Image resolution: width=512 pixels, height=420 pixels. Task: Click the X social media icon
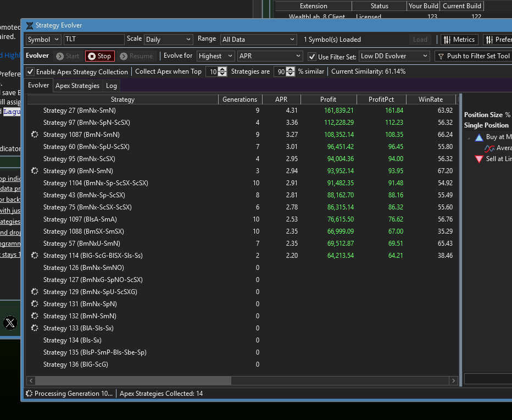coord(10,323)
